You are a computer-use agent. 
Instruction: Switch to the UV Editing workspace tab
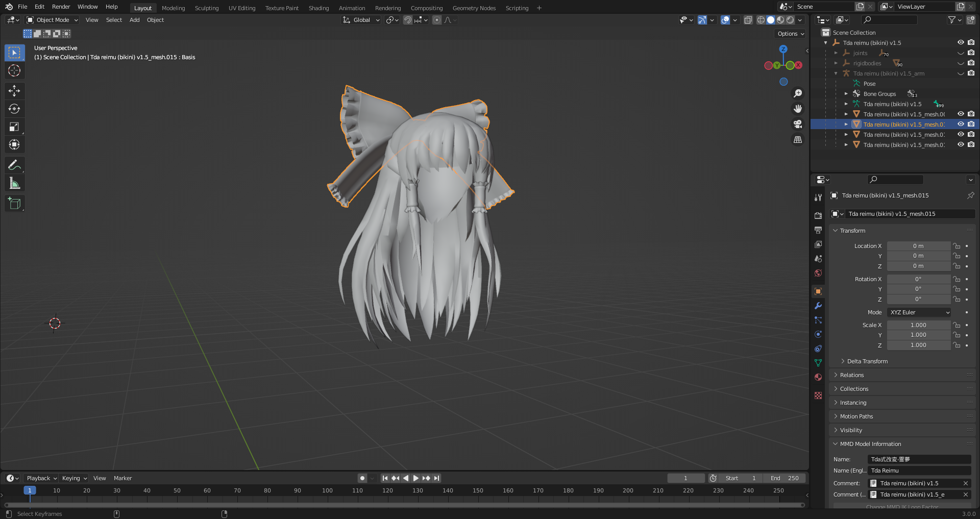coord(241,8)
